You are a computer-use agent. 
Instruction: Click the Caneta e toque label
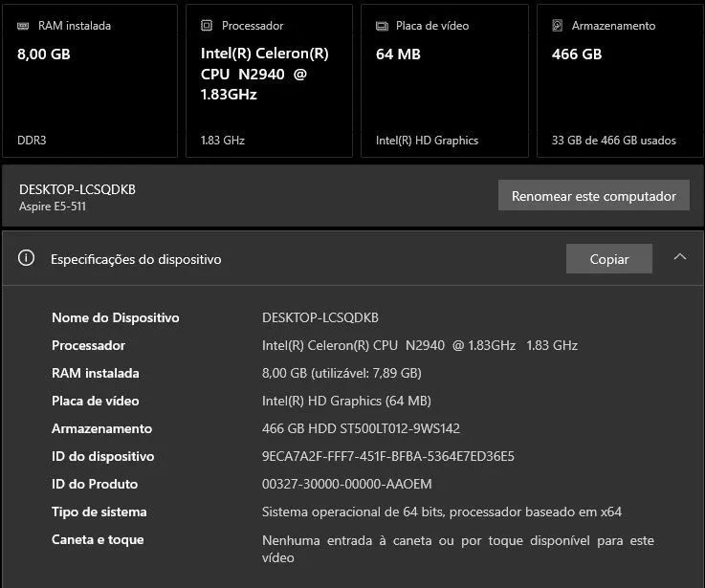coord(98,539)
